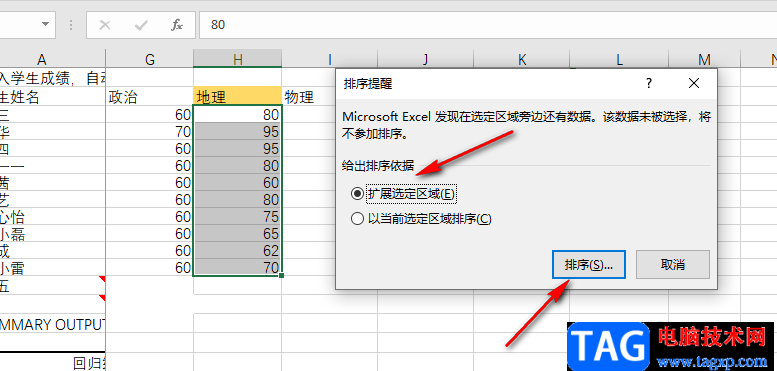Select column K header

click(521, 59)
